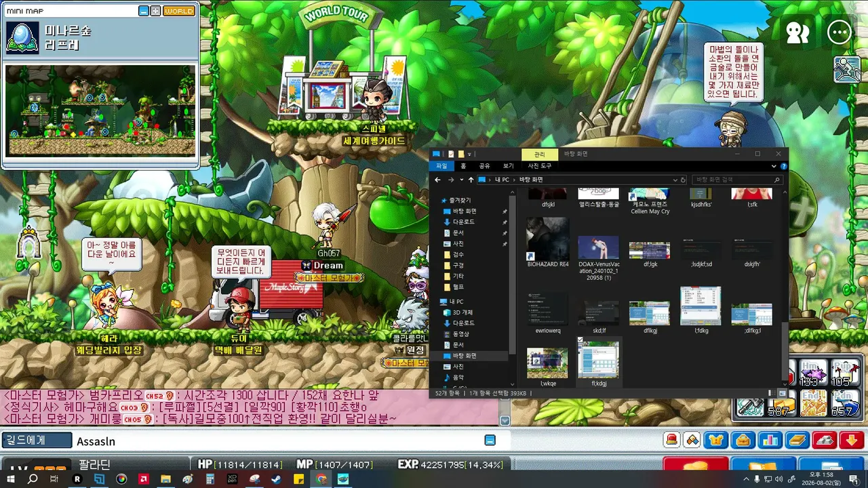Screen dimensions: 868x488
Task: Minimize the mini map panel
Action: point(144,11)
